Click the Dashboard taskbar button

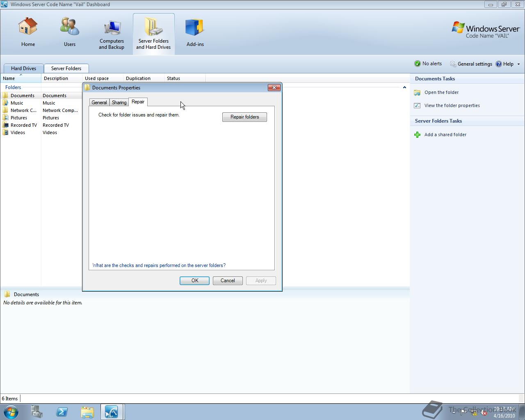pyautogui.click(x=112, y=412)
